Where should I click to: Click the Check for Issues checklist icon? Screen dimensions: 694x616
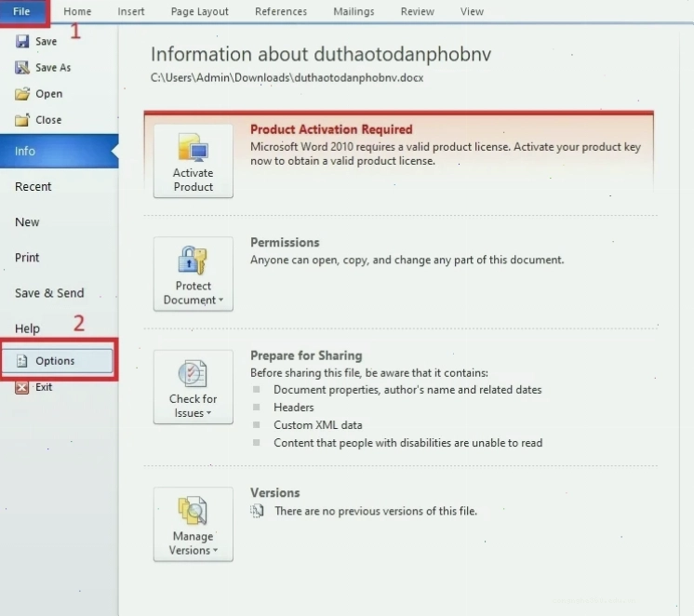pyautogui.click(x=193, y=373)
